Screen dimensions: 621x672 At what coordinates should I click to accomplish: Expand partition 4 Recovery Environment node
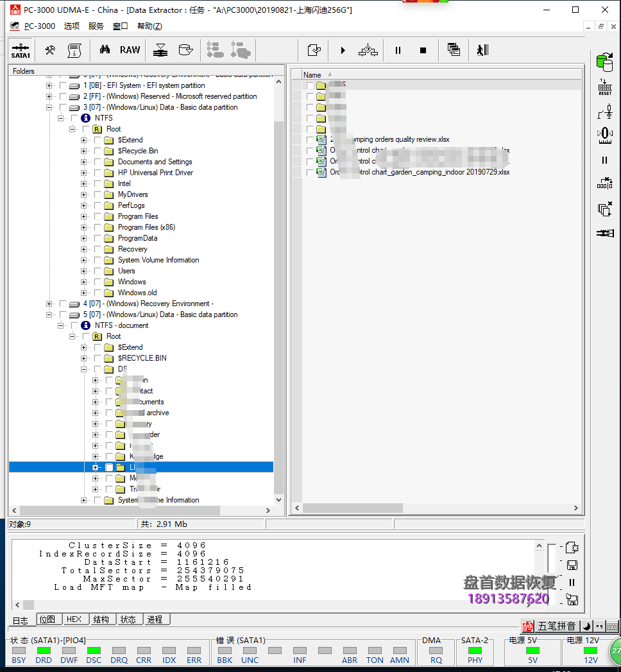tap(49, 304)
